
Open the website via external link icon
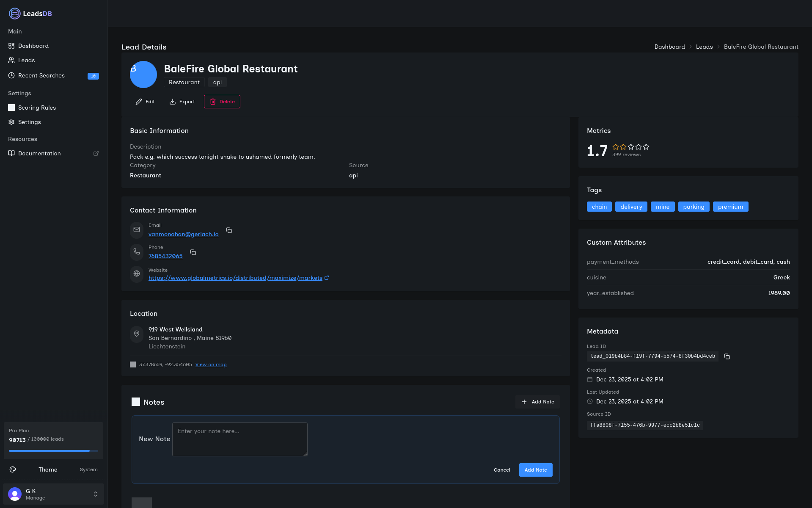327,278
